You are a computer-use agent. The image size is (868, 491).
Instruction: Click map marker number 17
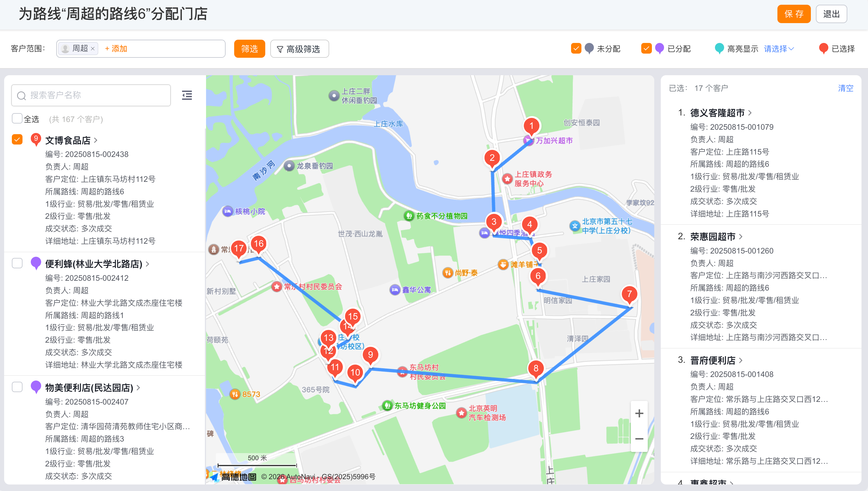(x=239, y=249)
